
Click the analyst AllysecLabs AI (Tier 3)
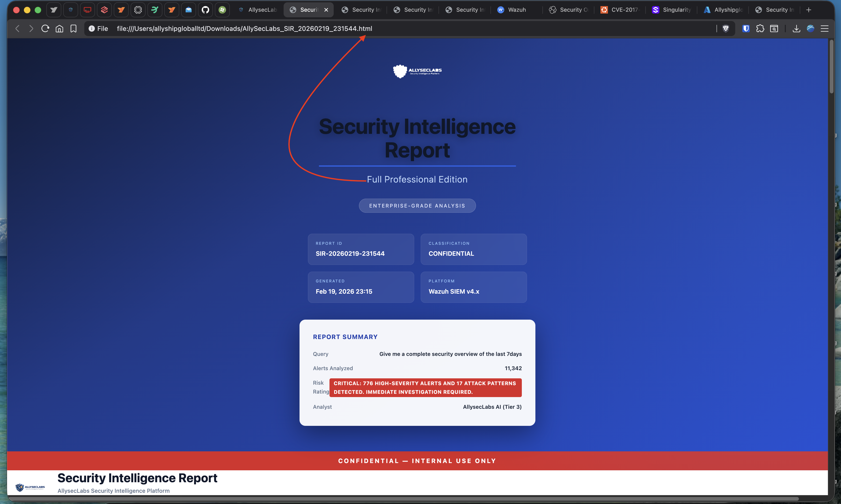(x=492, y=407)
